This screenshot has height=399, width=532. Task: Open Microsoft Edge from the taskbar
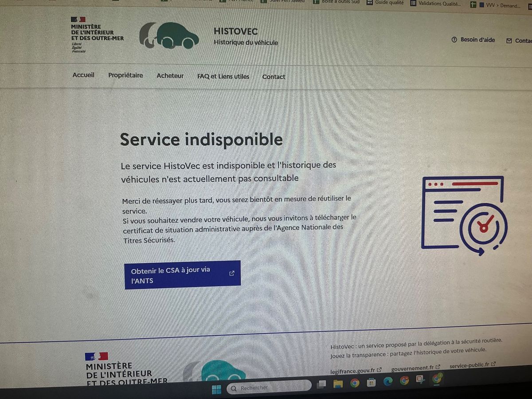click(x=388, y=381)
